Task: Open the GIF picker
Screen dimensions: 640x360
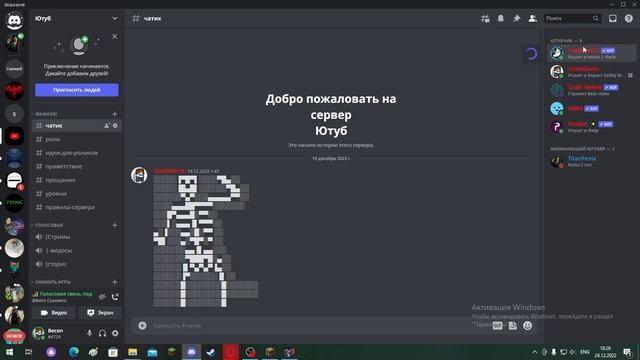Action: [498, 325]
